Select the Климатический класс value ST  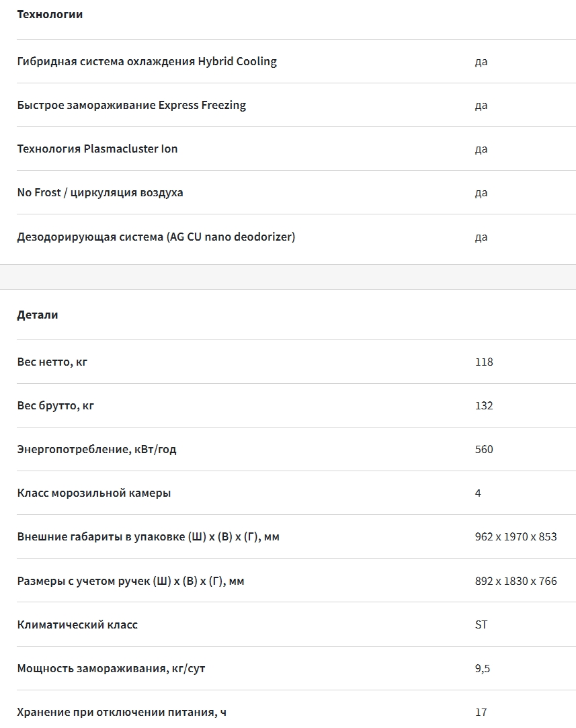point(481,624)
